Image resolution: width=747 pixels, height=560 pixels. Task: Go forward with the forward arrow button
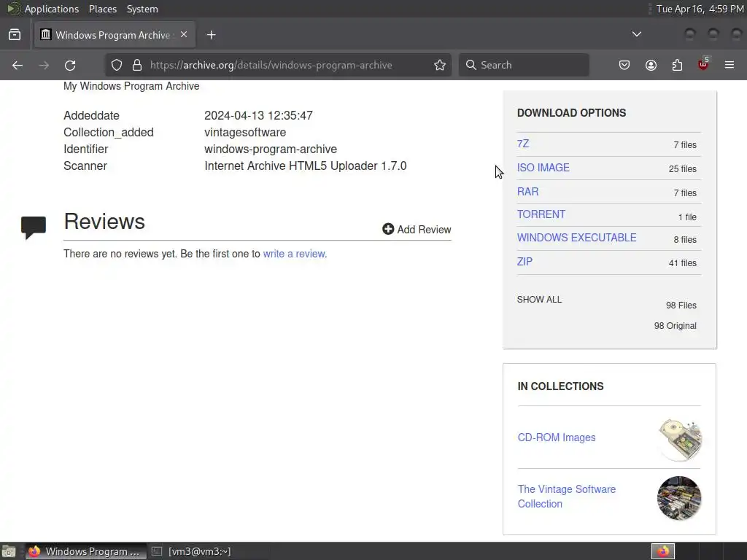click(44, 65)
